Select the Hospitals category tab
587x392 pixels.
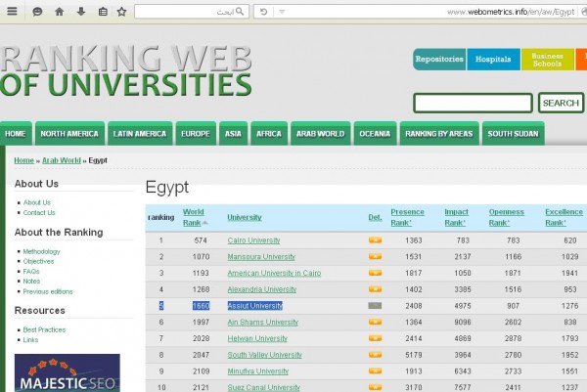[493, 60]
